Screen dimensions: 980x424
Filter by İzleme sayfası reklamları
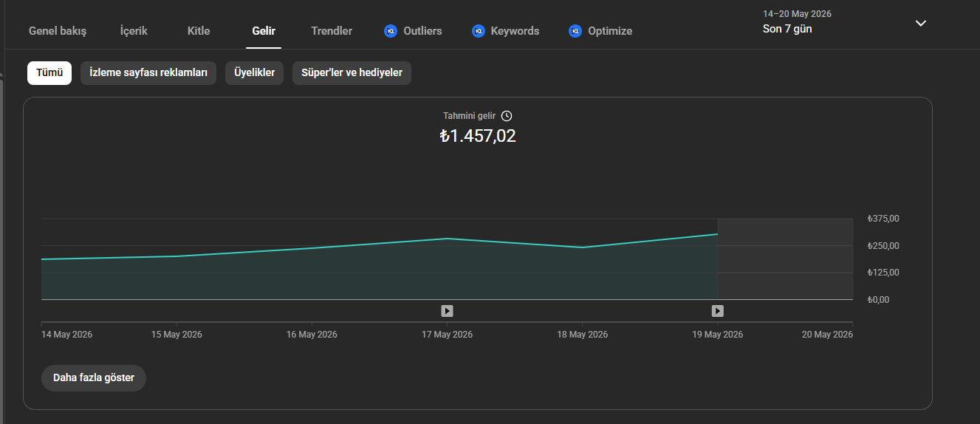click(x=148, y=73)
